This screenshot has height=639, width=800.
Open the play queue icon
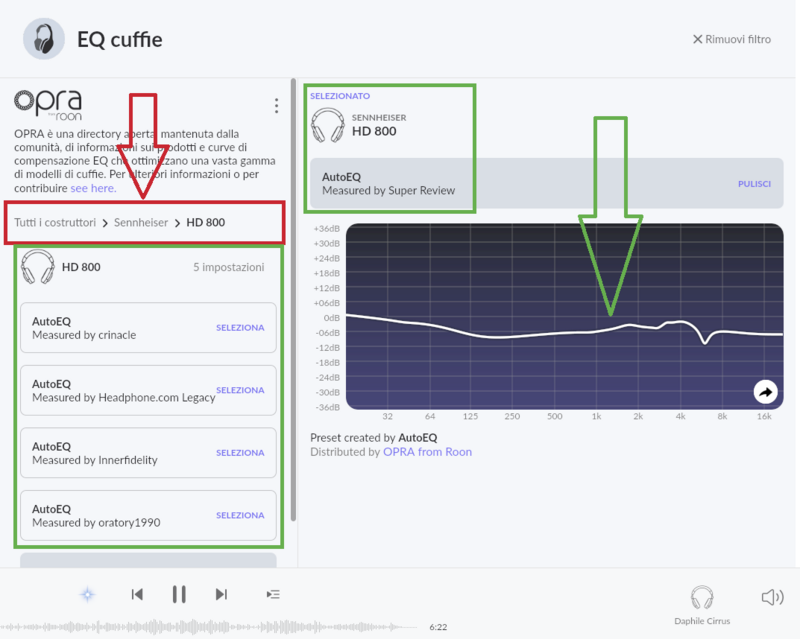(273, 594)
